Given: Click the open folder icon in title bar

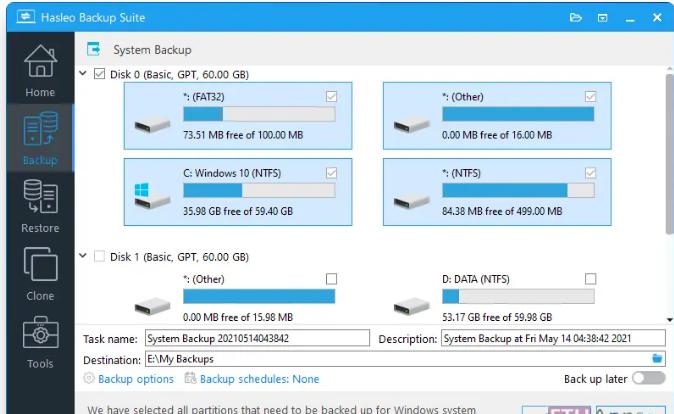Looking at the screenshot, I should click(576, 18).
